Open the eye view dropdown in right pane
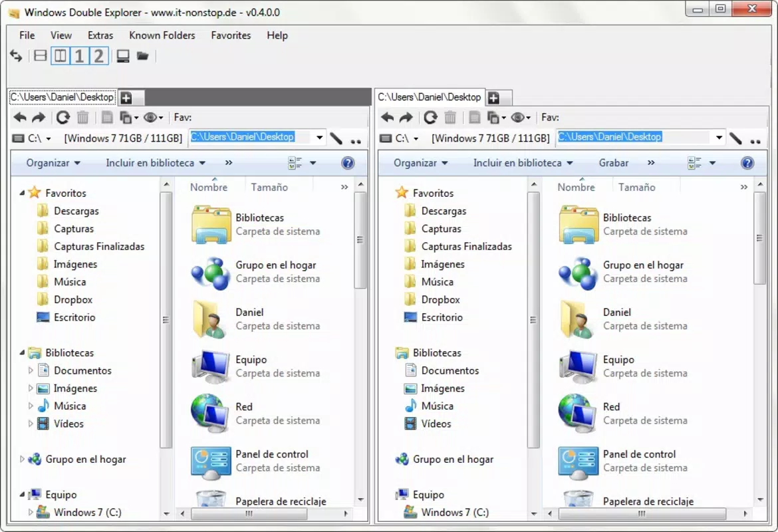Viewport: 778px width, 532px height. point(521,118)
